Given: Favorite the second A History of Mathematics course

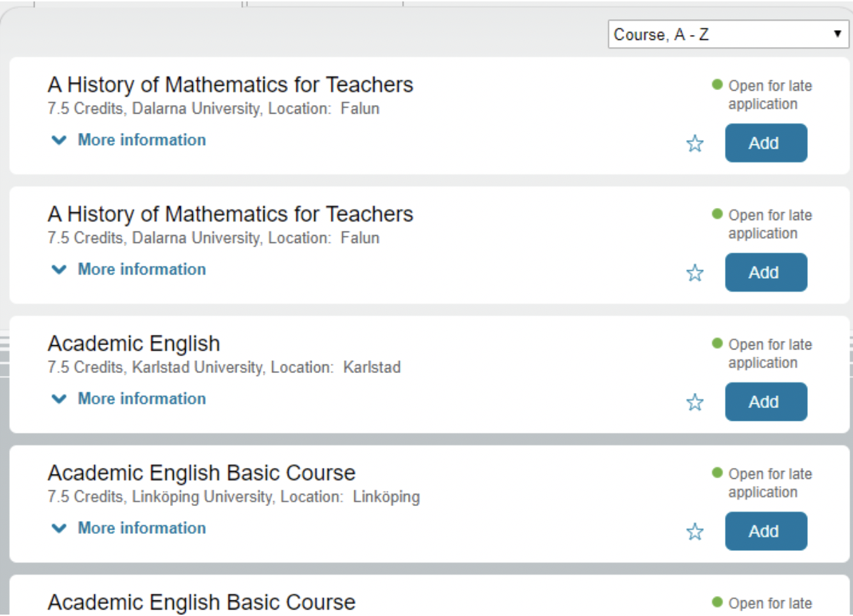Looking at the screenshot, I should 694,273.
